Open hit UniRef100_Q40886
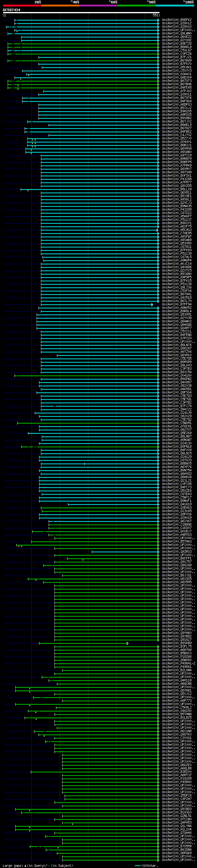The image size is (197, 868). pyautogui.click(x=177, y=267)
